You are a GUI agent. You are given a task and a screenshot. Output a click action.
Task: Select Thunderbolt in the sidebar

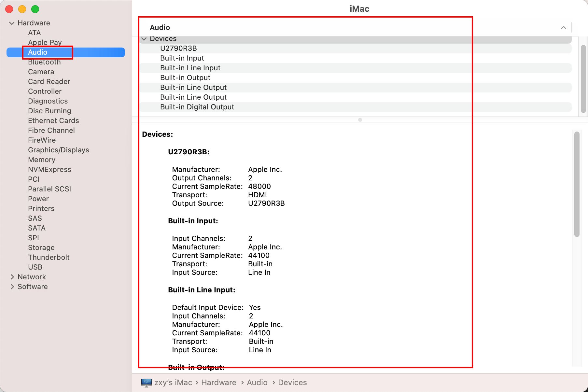point(49,258)
